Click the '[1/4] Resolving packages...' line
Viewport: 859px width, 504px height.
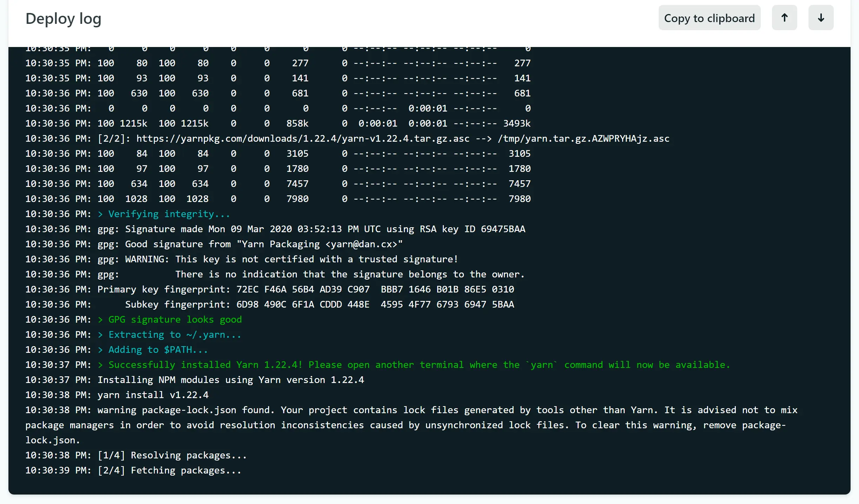click(x=172, y=455)
